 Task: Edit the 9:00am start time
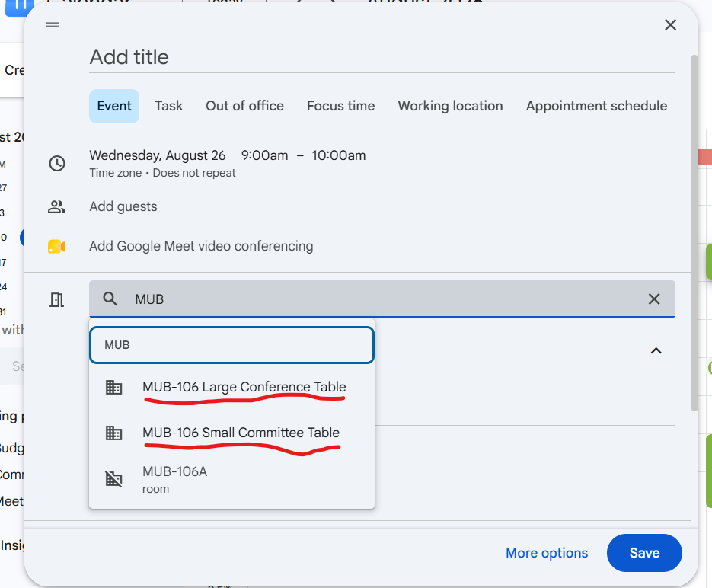click(x=264, y=155)
